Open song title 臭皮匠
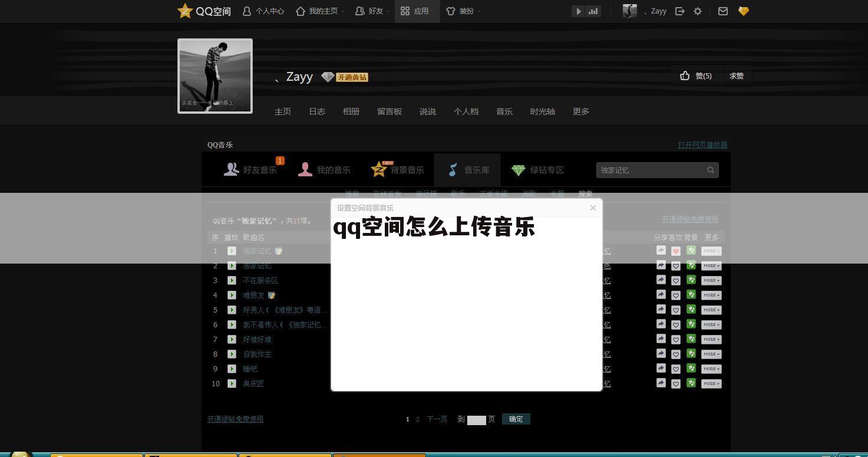 (253, 384)
